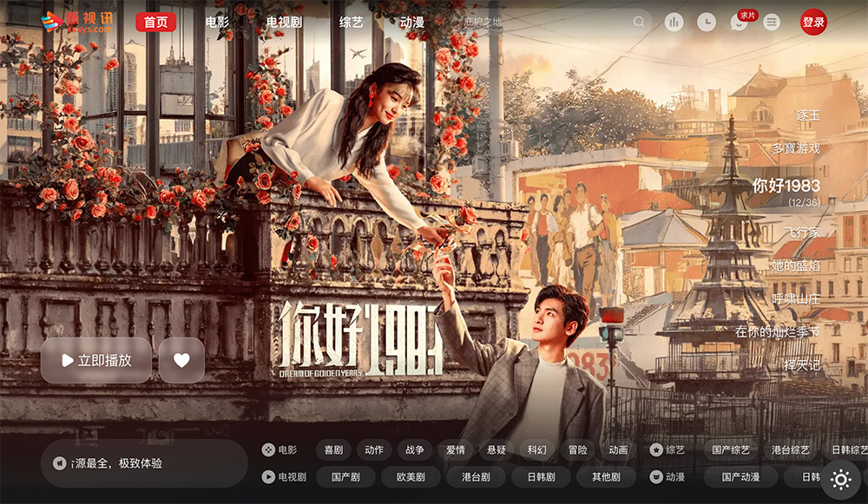Viewport: 868px width, 504px height.
Task: Open the list menu icon
Action: pos(772,23)
